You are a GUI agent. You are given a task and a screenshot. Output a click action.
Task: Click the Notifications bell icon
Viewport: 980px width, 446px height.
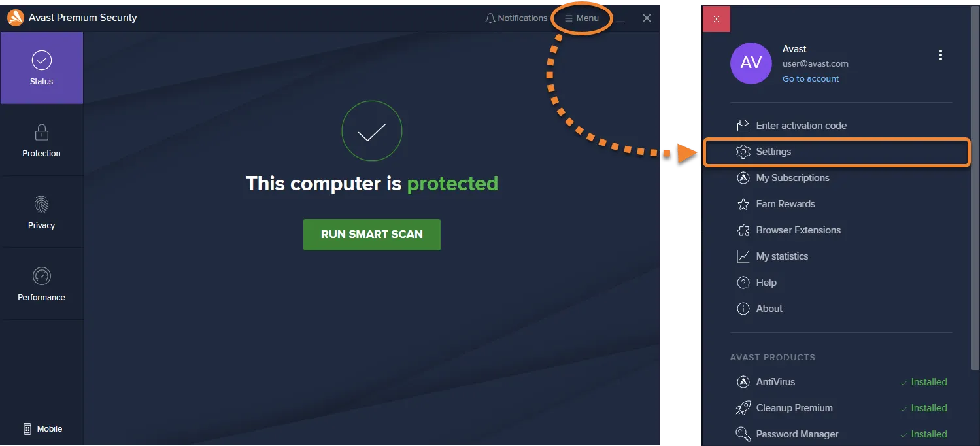490,18
